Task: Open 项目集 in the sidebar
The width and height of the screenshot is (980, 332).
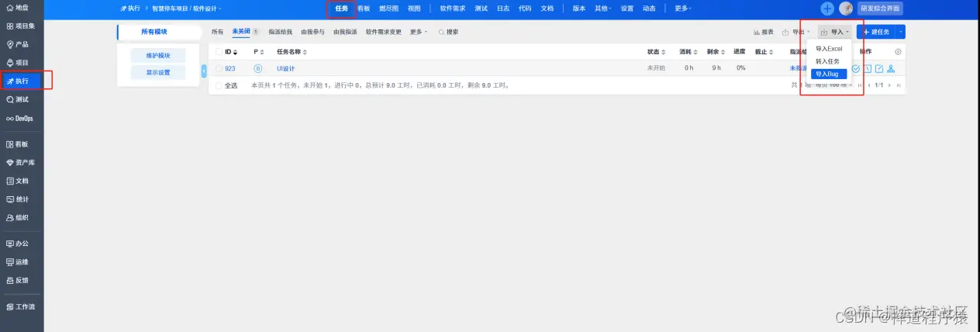Action: 22,26
